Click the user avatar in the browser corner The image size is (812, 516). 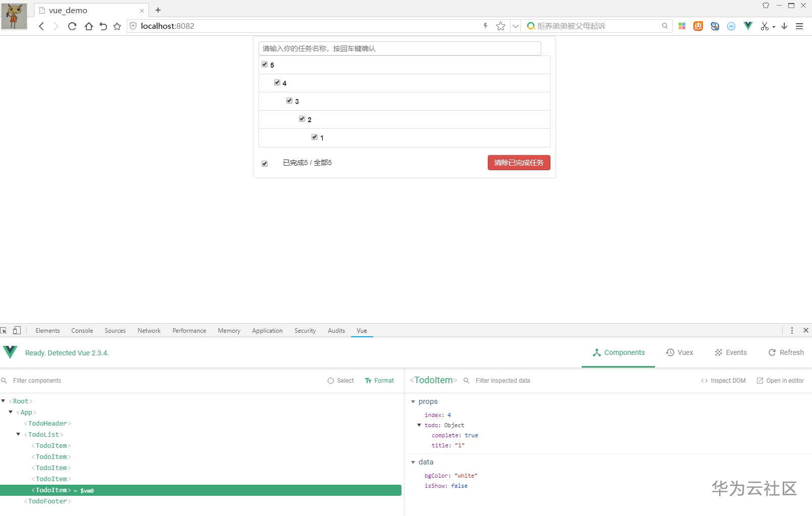(x=14, y=16)
